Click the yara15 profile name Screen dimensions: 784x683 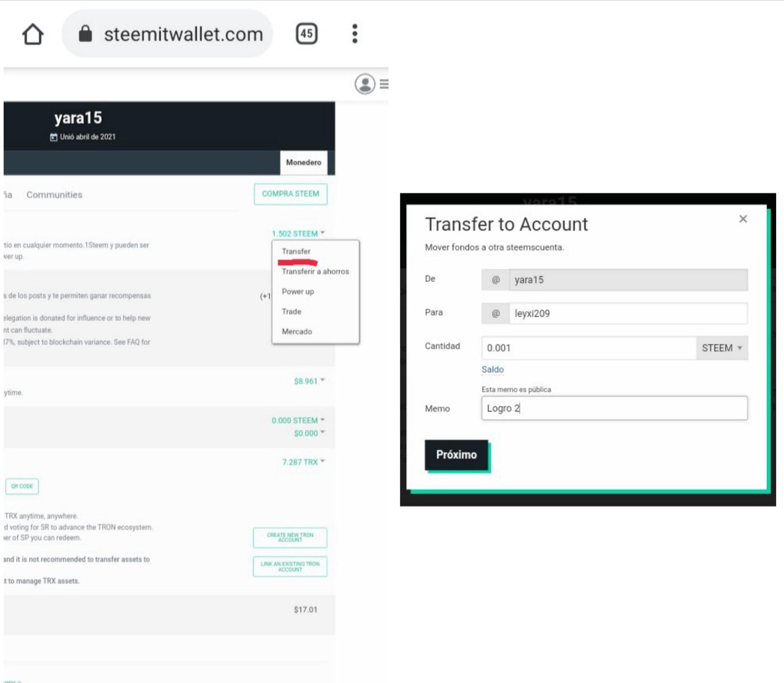pyautogui.click(x=78, y=118)
